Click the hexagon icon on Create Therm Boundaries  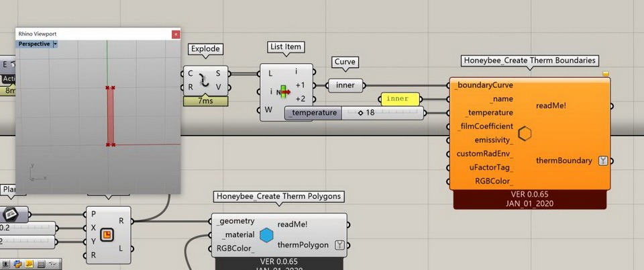pyautogui.click(x=525, y=134)
